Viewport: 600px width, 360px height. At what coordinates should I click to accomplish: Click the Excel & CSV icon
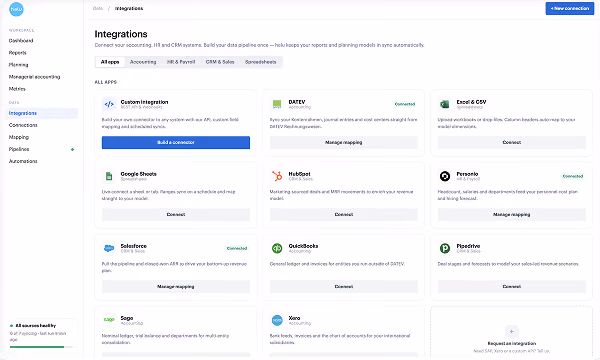(445, 104)
